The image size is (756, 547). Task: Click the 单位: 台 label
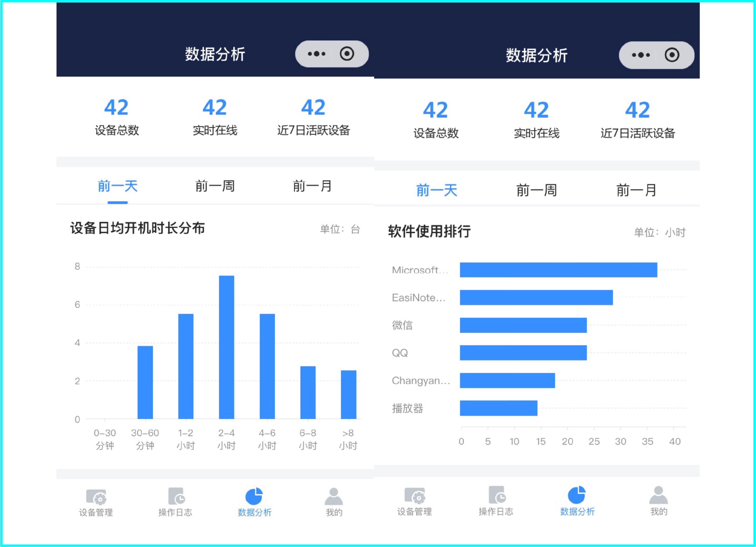(x=340, y=229)
